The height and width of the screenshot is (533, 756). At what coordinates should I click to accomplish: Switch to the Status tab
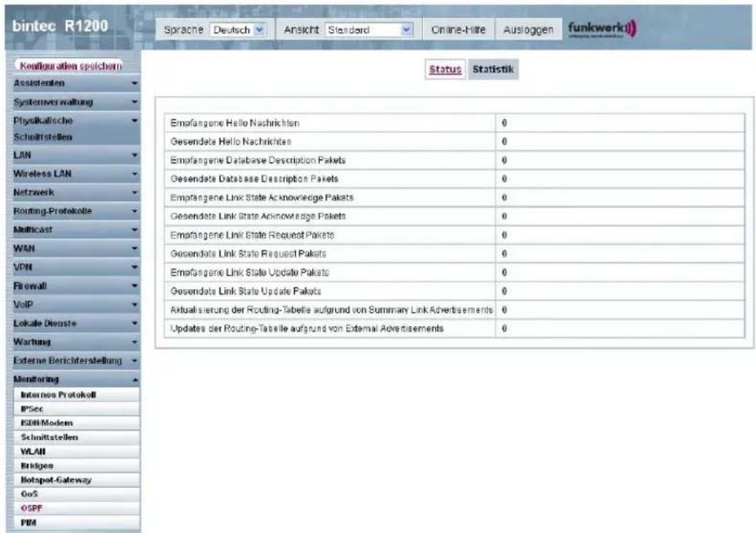[445, 69]
